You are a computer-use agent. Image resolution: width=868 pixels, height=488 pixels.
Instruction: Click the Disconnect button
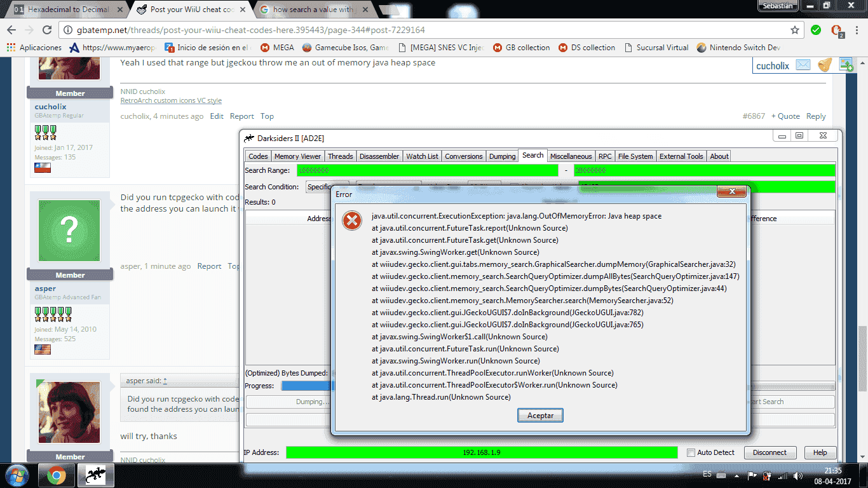pyautogui.click(x=770, y=453)
